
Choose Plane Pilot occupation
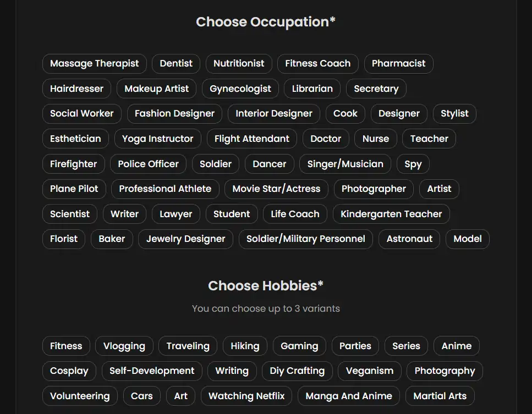(74, 189)
